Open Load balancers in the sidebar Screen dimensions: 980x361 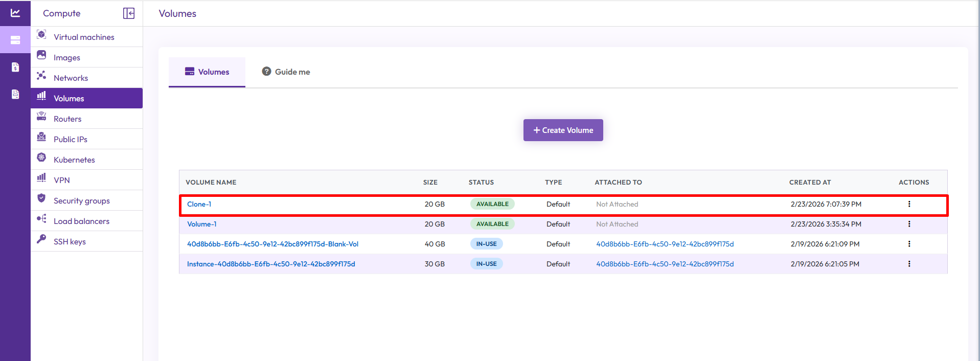(81, 221)
